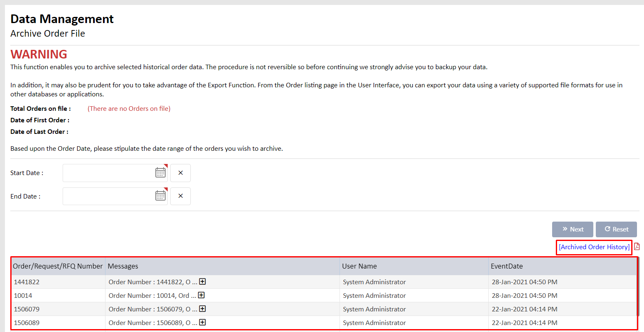Viewport: 644px width, 332px height.
Task: Select order number cell 1506089
Action: click(58, 323)
